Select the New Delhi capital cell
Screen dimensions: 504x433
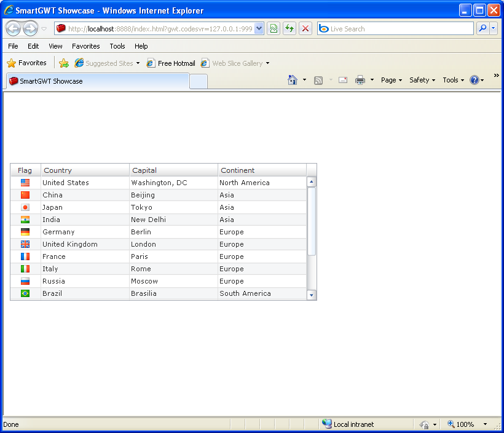click(173, 220)
